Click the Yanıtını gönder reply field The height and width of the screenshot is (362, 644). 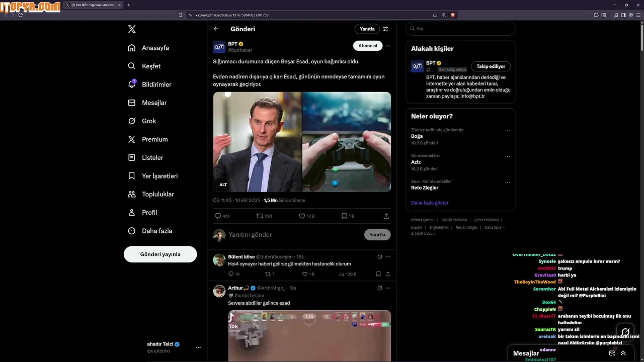[294, 235]
